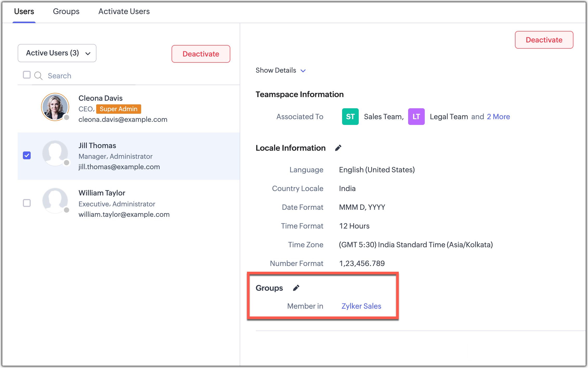588x368 pixels.
Task: Open the Zylker Sales group link
Action: click(x=361, y=306)
